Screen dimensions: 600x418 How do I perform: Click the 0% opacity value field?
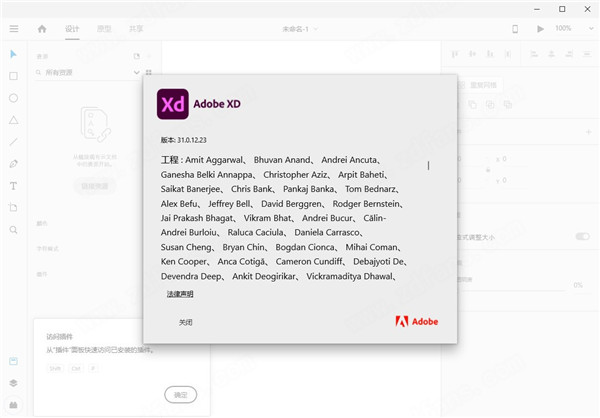(578, 285)
